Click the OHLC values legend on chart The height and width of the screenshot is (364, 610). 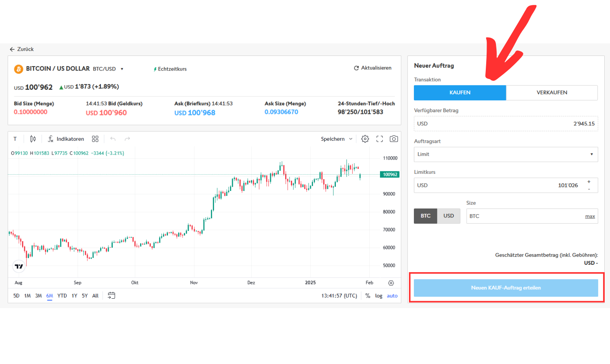click(67, 153)
